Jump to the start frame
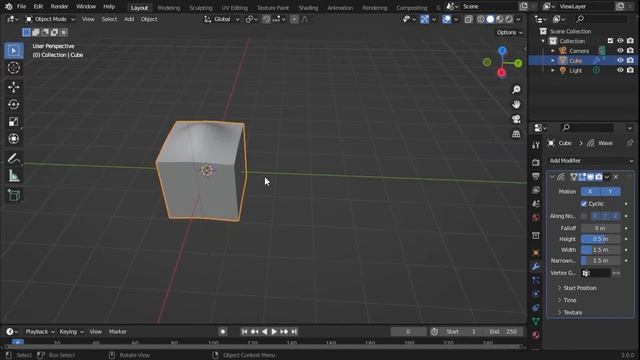The height and width of the screenshot is (360, 640). pyautogui.click(x=244, y=332)
